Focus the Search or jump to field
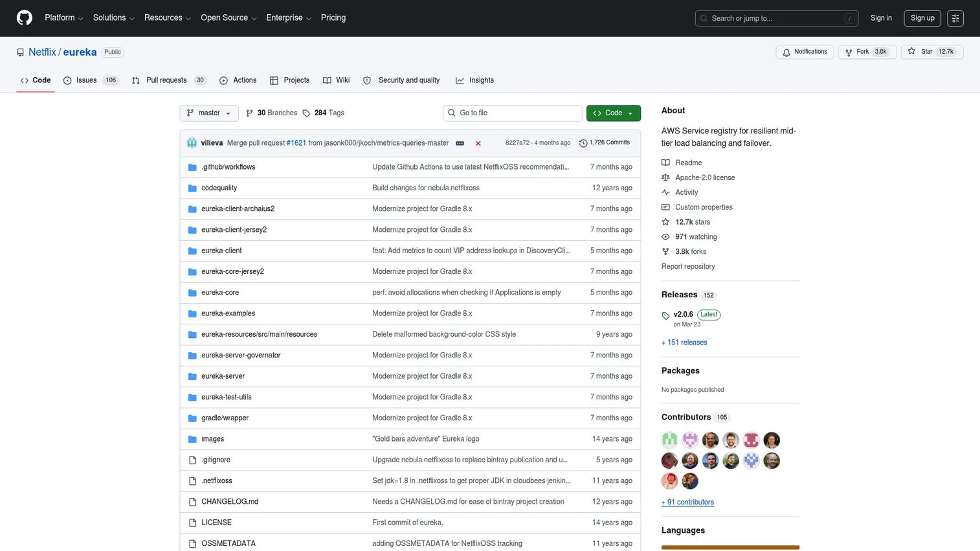The width and height of the screenshot is (980, 551). pyautogui.click(x=777, y=18)
